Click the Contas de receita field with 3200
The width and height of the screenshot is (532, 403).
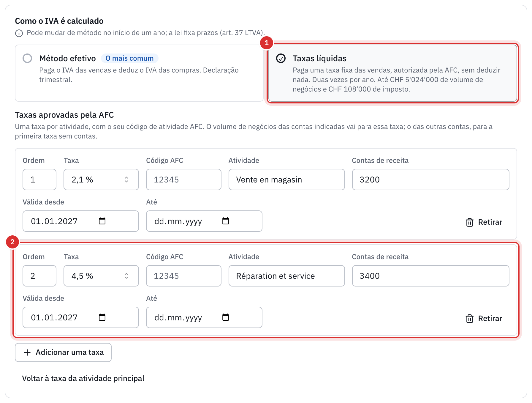(431, 180)
